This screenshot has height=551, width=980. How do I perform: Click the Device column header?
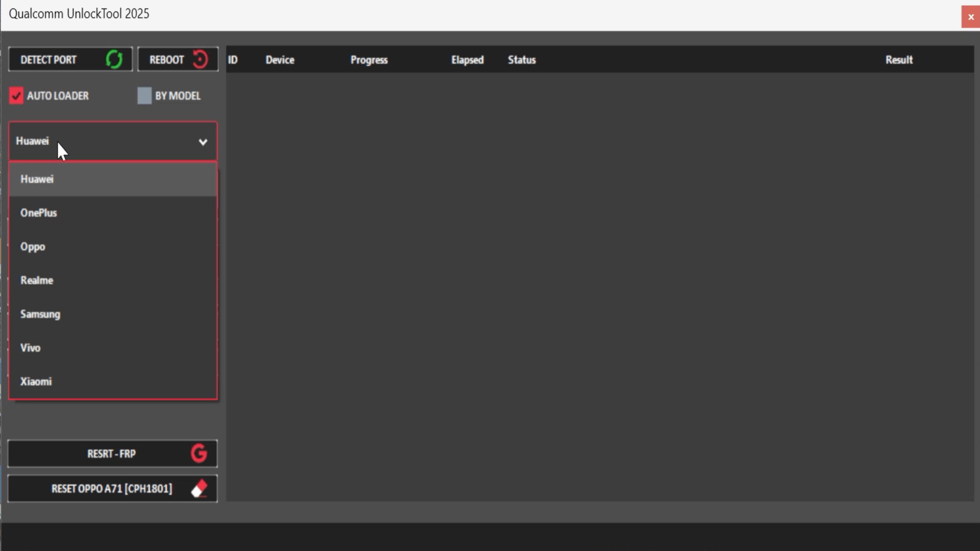280,60
